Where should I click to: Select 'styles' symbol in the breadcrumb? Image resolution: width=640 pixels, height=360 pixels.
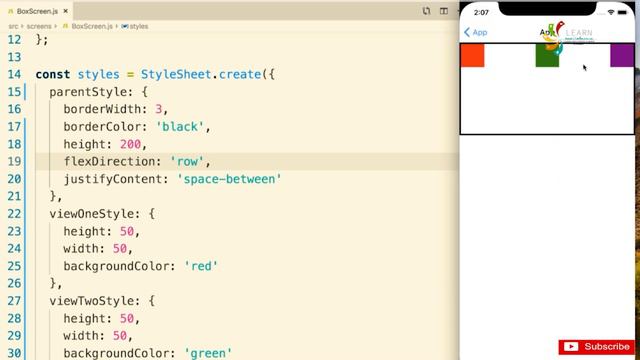139,26
